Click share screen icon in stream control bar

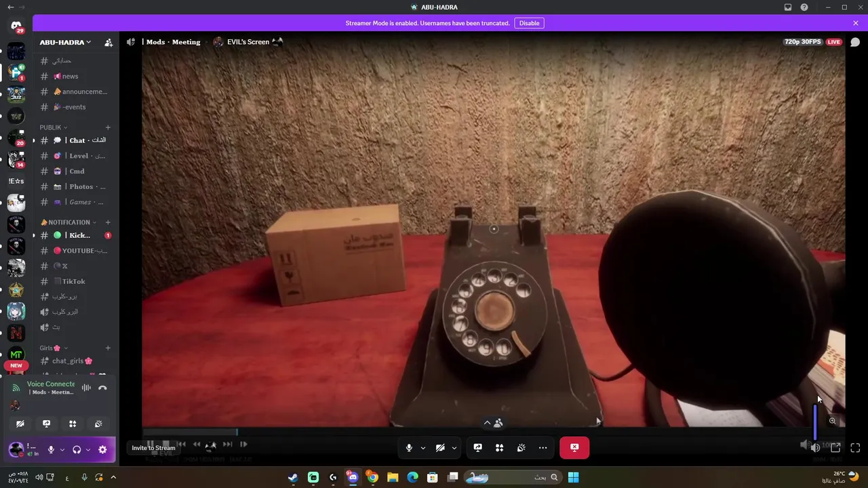click(477, 448)
